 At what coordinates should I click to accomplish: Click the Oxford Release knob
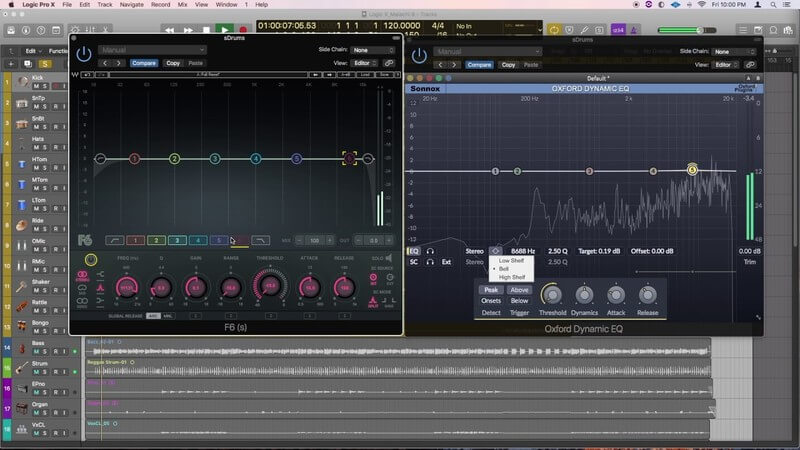tap(647, 295)
